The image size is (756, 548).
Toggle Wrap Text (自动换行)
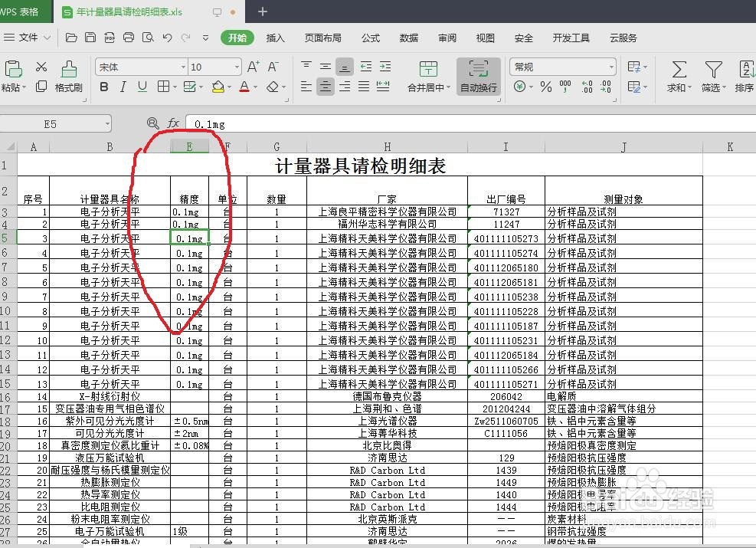pyautogui.click(x=478, y=77)
